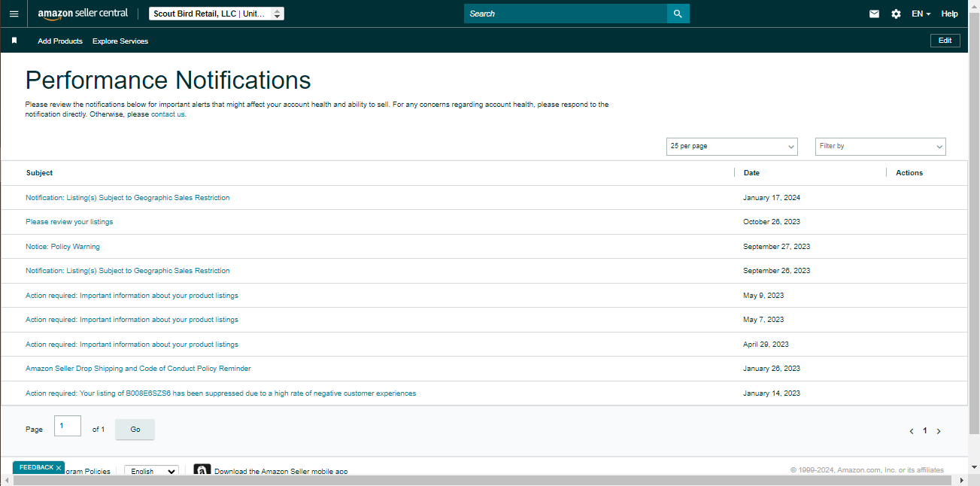Open the Scout Bird Retail account switcher
The image size is (980, 486).
point(217,14)
